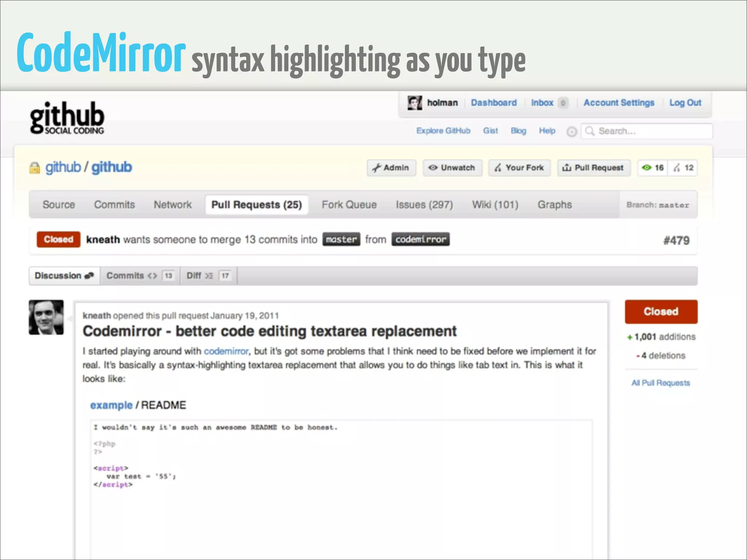Select the Pull Requests (25) tab

coord(257,205)
